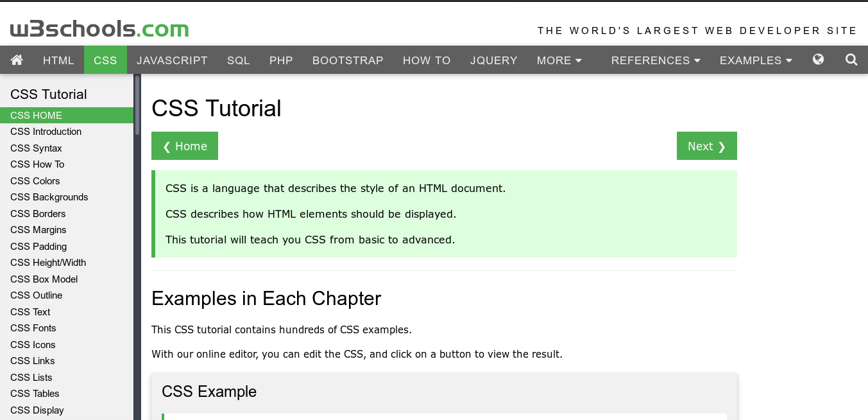Open the search function
Viewport: 868px width, 420px height.
851,59
